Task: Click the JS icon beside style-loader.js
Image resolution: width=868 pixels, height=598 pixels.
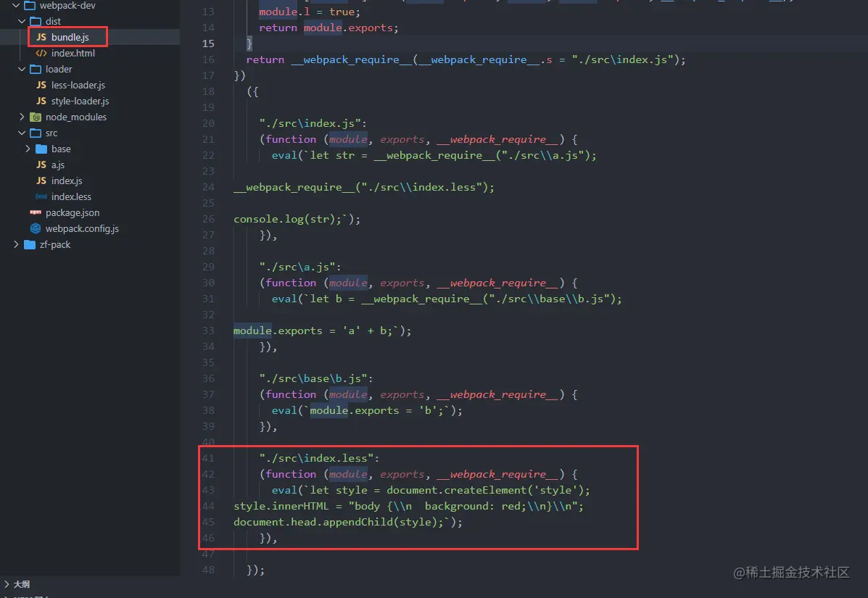Action: point(41,101)
